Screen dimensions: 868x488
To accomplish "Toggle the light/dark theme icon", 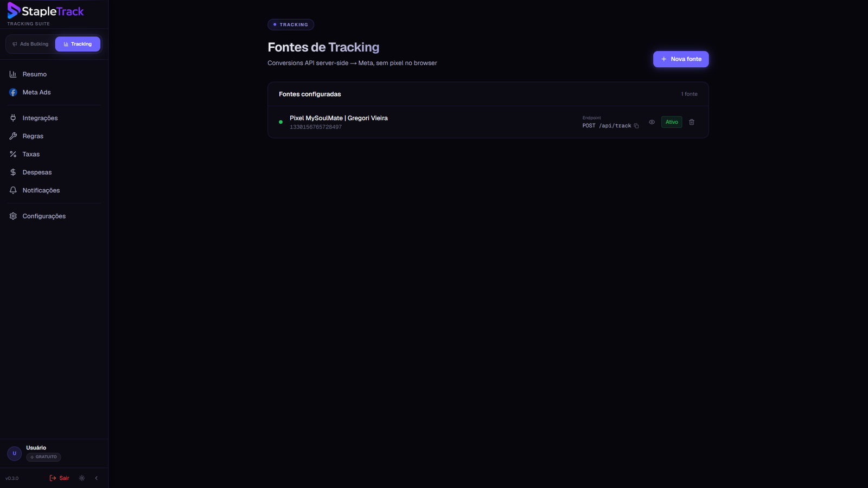I will coord(82,478).
